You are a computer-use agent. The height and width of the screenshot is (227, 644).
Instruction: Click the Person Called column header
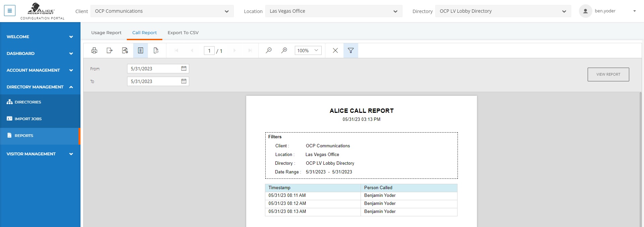coord(409,188)
